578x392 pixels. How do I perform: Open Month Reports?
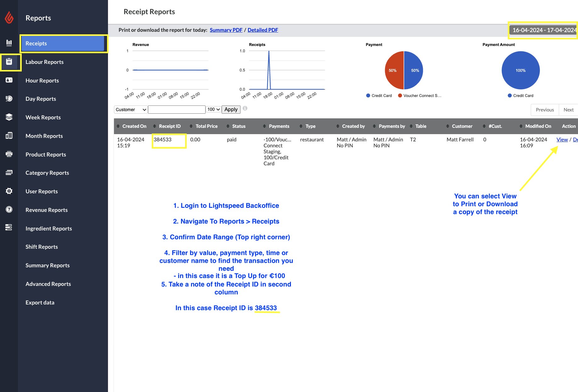click(x=44, y=136)
